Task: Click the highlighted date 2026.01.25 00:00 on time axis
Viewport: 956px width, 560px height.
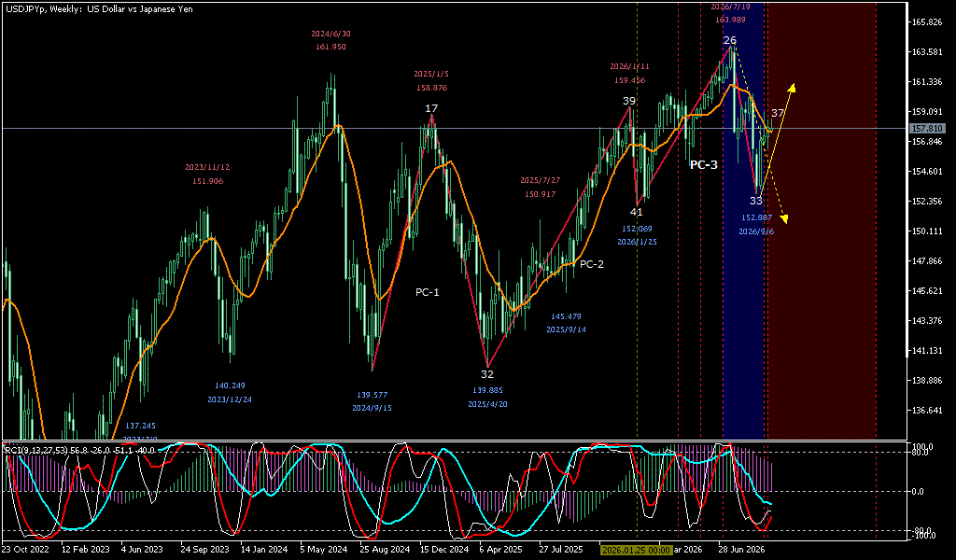Action: [x=635, y=550]
